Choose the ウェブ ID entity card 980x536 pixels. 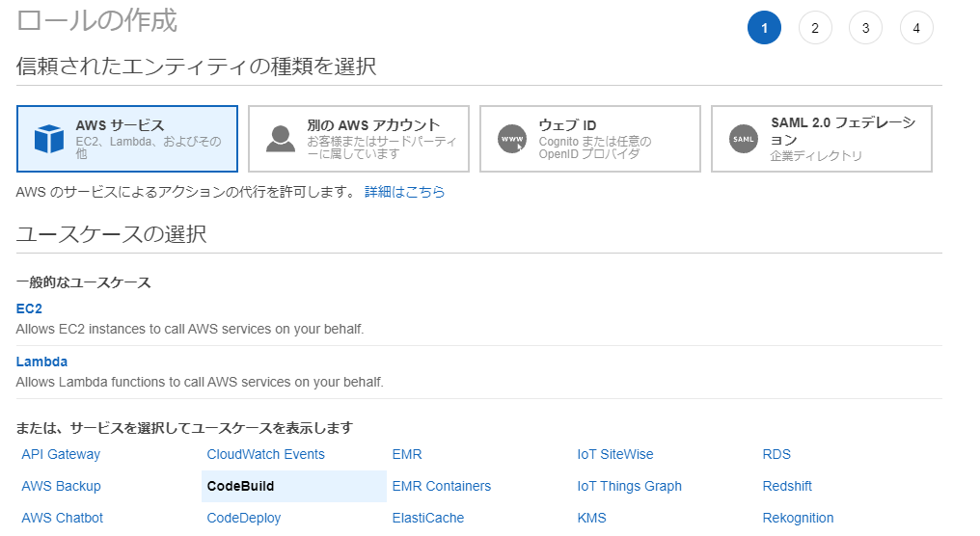point(590,139)
